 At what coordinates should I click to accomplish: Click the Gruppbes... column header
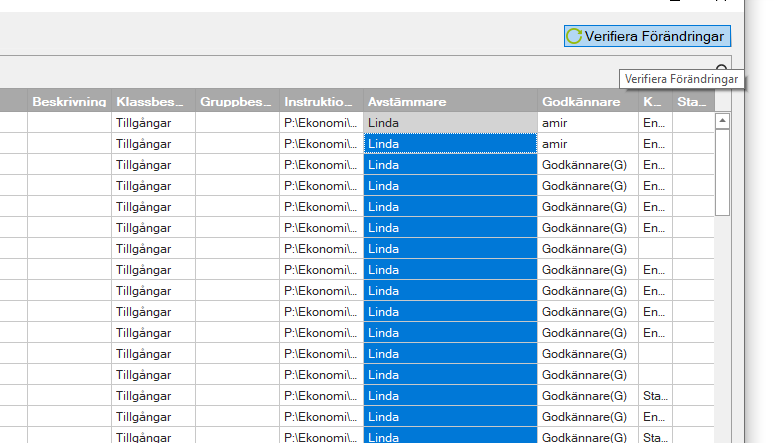[237, 101]
